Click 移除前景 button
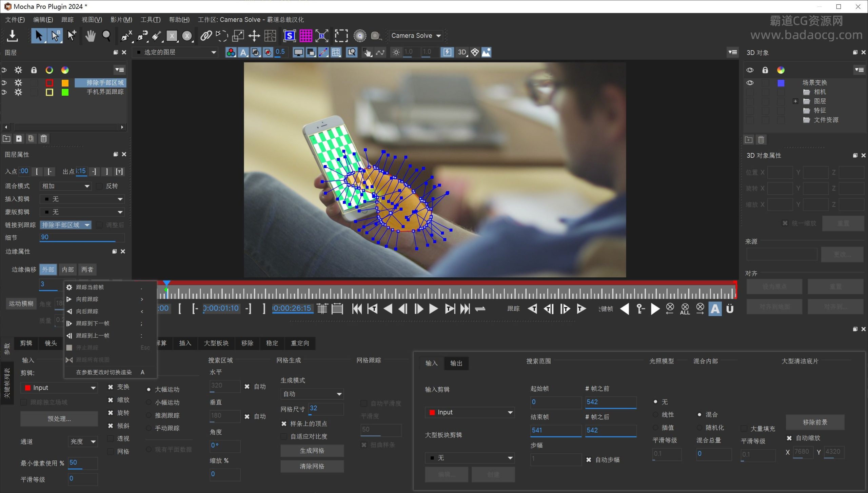The image size is (868, 493). [815, 422]
